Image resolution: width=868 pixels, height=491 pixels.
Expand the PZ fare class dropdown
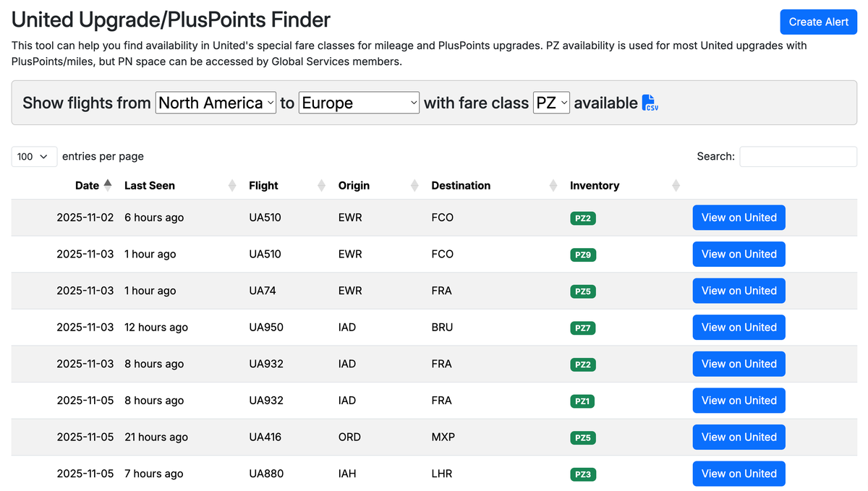coord(551,103)
